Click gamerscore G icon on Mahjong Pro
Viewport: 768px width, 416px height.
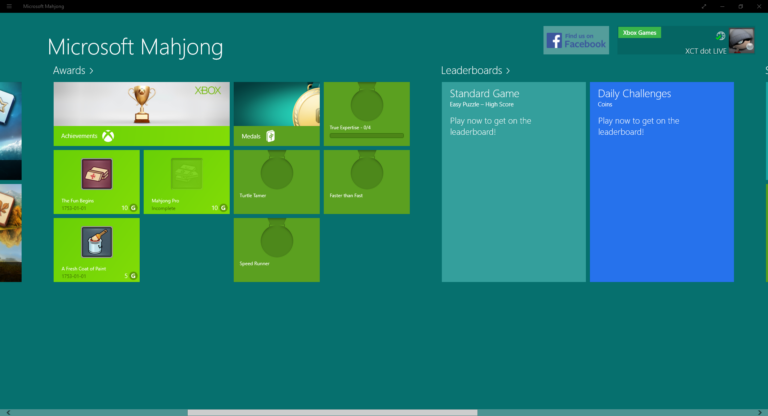tap(223, 208)
